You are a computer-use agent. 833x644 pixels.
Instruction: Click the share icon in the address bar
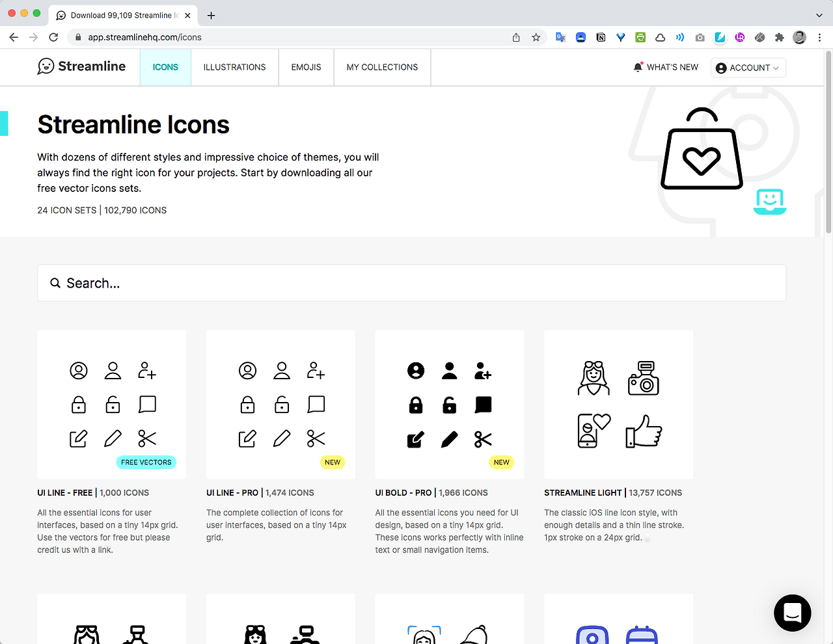516,37
